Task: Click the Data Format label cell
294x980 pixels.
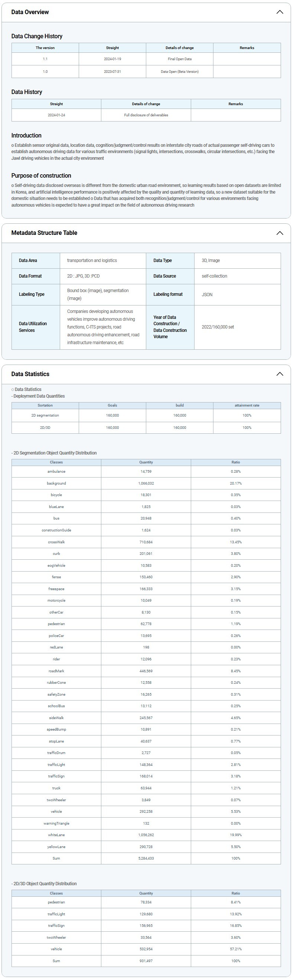Action: pyautogui.click(x=30, y=276)
